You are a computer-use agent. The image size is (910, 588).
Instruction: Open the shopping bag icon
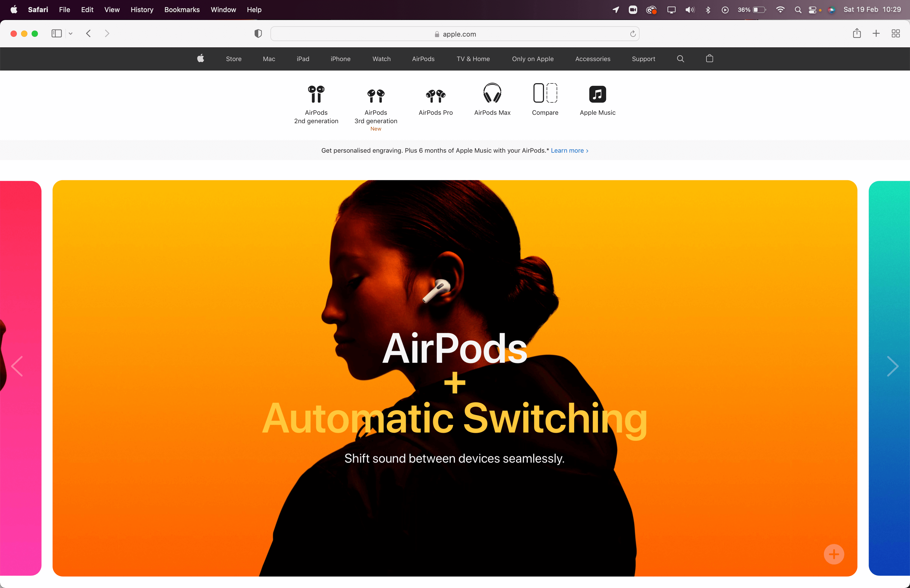pos(709,58)
